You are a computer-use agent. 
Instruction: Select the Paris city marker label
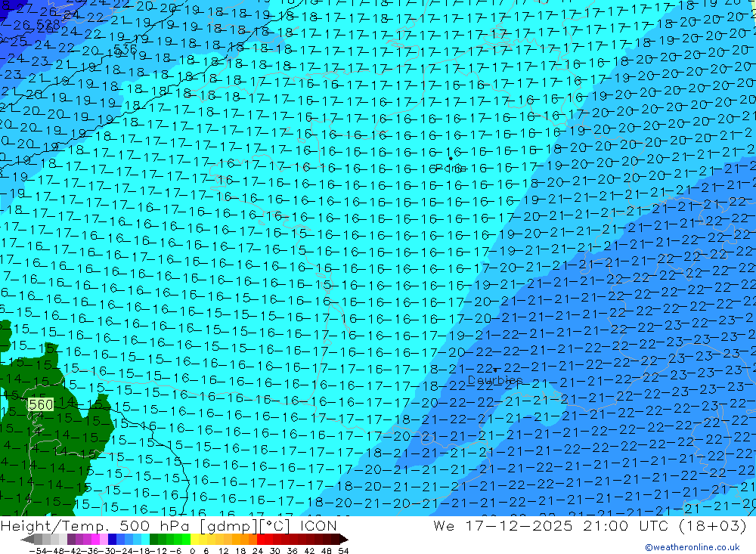(x=451, y=168)
